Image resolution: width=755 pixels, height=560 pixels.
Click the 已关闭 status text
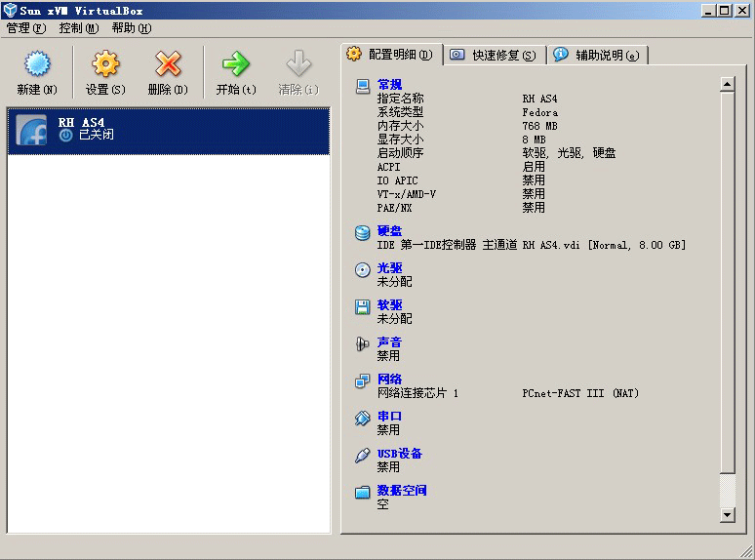point(97,135)
